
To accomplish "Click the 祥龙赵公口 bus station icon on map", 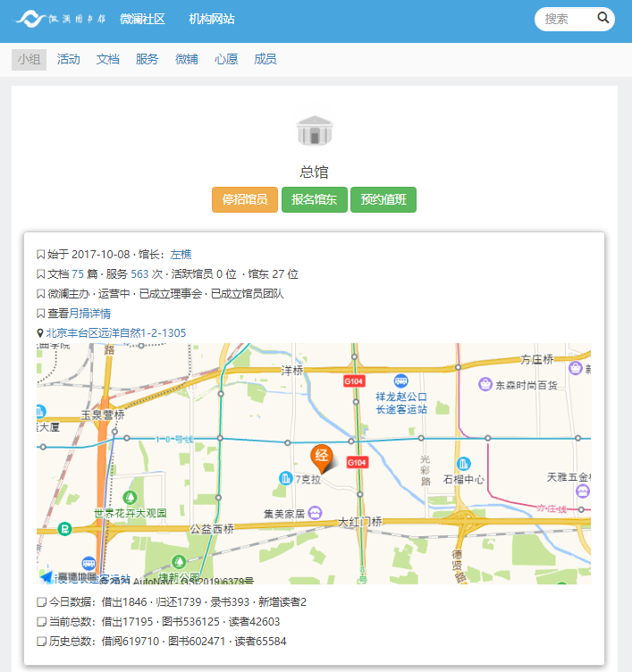I will 401,381.
